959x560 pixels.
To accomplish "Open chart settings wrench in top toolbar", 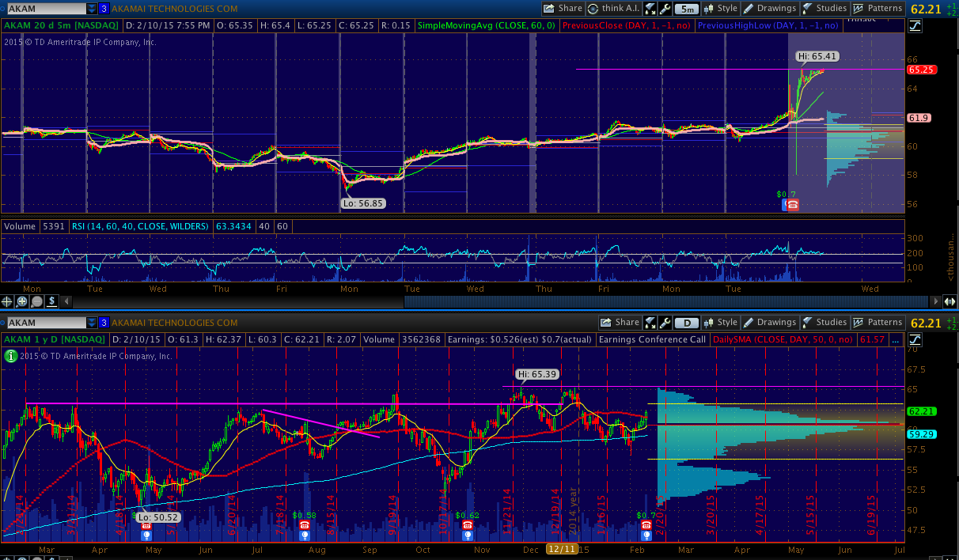I will [665, 9].
